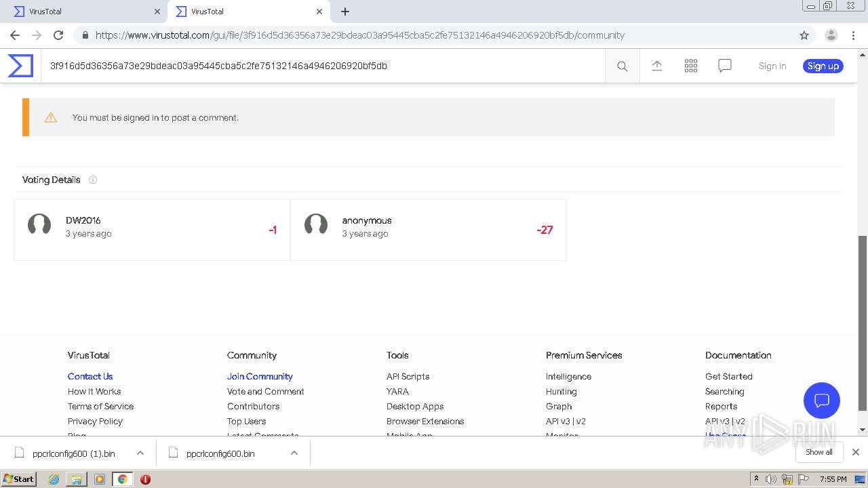
Task: Open Desktop Apps link
Action: [415, 406]
